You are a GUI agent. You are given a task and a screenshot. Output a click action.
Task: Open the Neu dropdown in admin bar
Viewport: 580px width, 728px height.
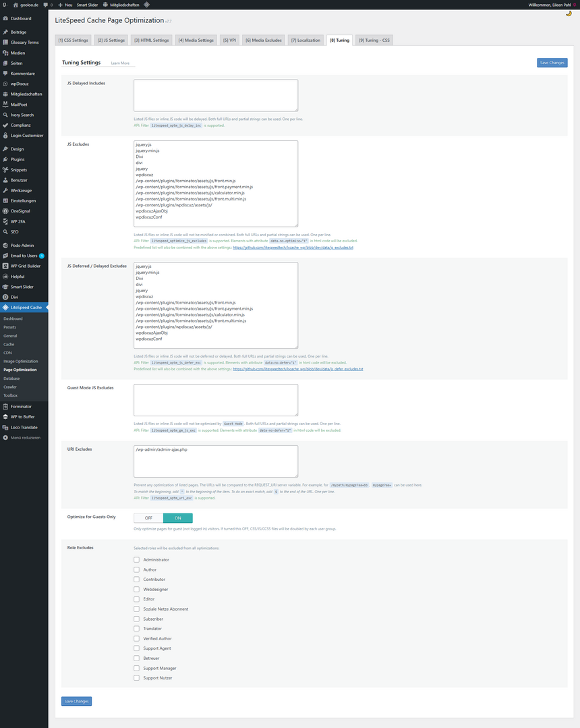(65, 5)
